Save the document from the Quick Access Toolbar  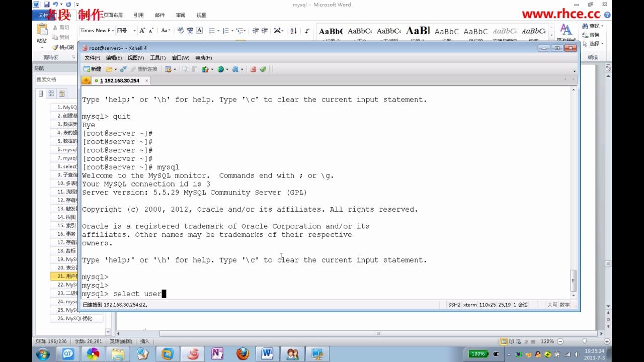tap(46, 5)
